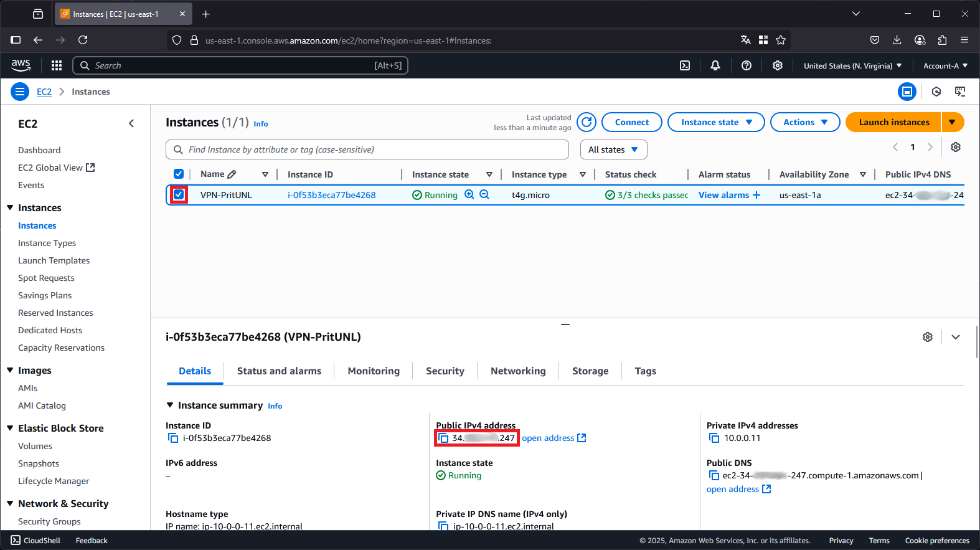
Task: Refresh the instances list
Action: pos(587,122)
